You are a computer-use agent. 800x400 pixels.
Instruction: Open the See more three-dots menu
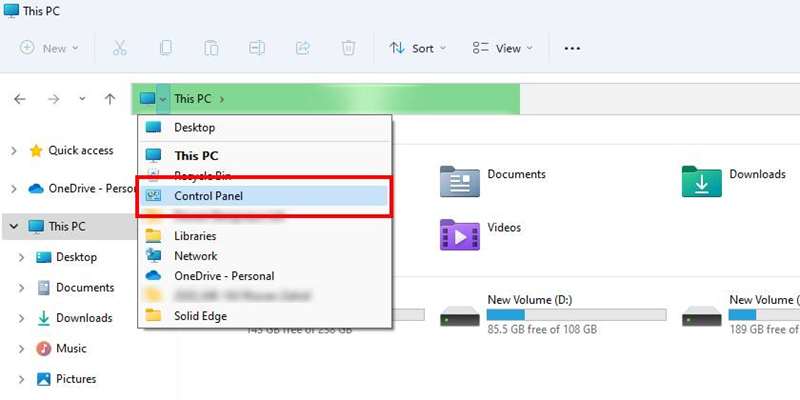[x=572, y=48]
